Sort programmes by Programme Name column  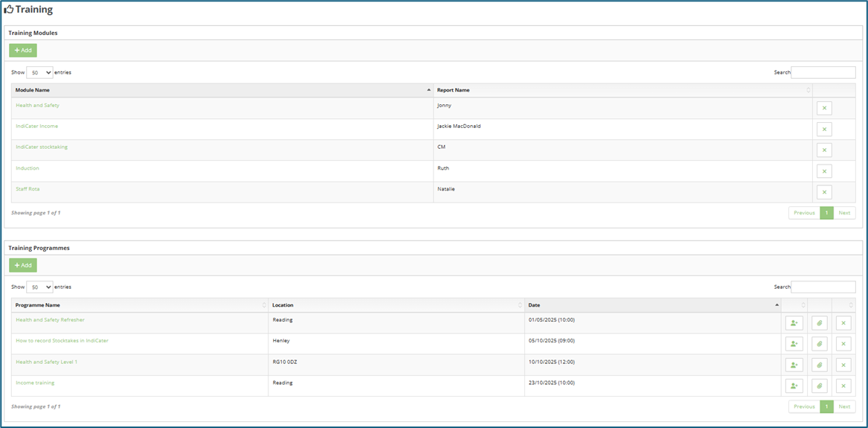tap(140, 305)
